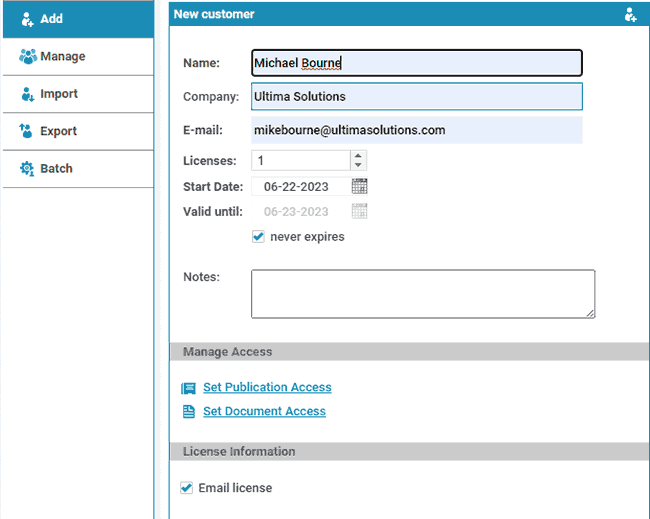Click the License Information section header
650x519 pixels.
(409, 451)
